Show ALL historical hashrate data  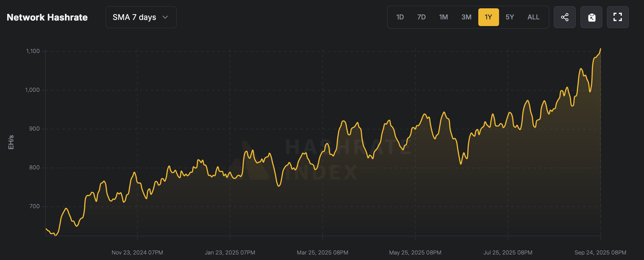533,17
